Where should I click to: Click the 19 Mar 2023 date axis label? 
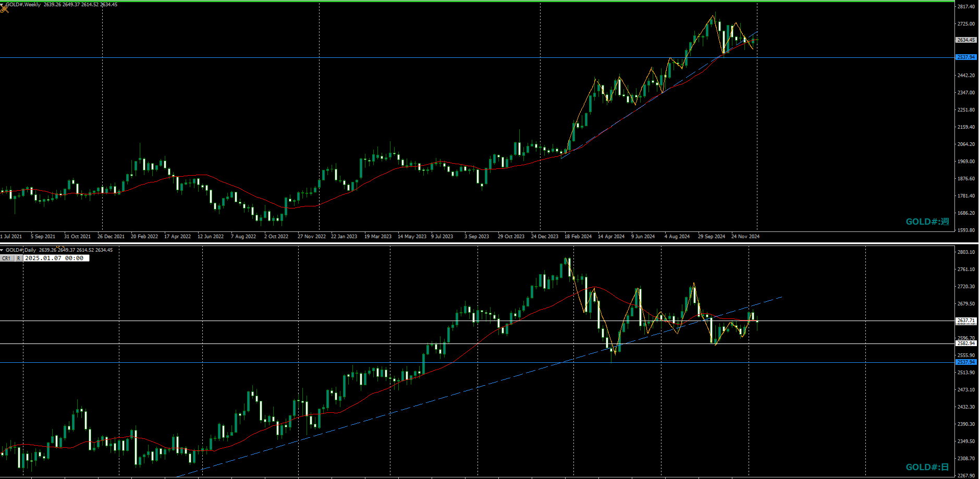378,237
